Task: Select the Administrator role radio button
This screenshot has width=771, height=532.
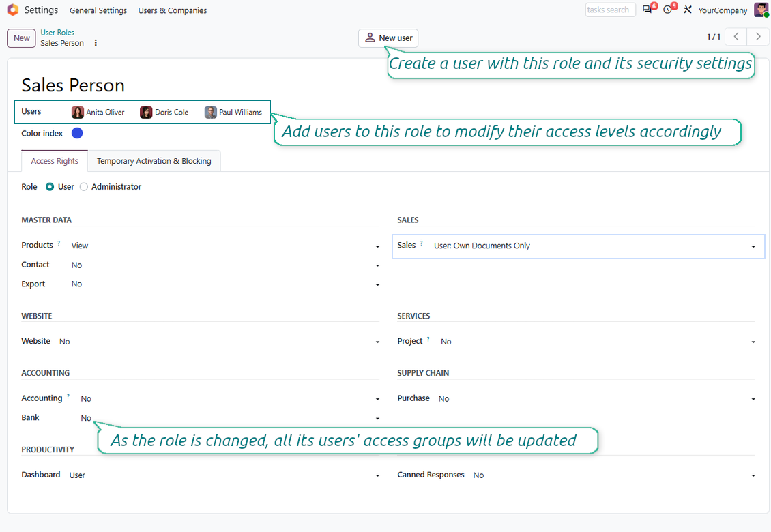Action: click(x=84, y=187)
